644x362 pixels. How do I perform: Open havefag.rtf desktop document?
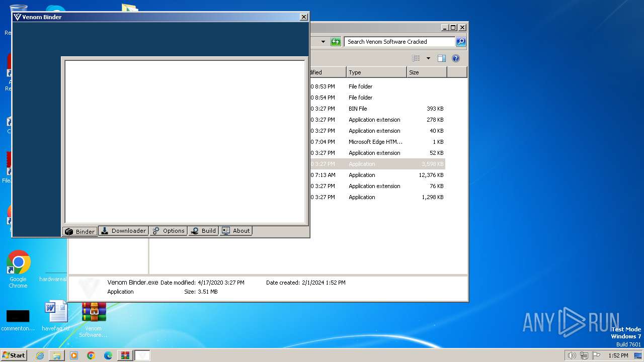coord(56,316)
